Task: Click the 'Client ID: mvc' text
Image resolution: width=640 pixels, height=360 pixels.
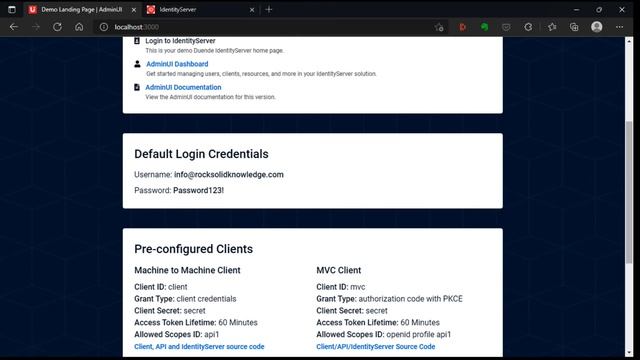Action: pos(341,287)
